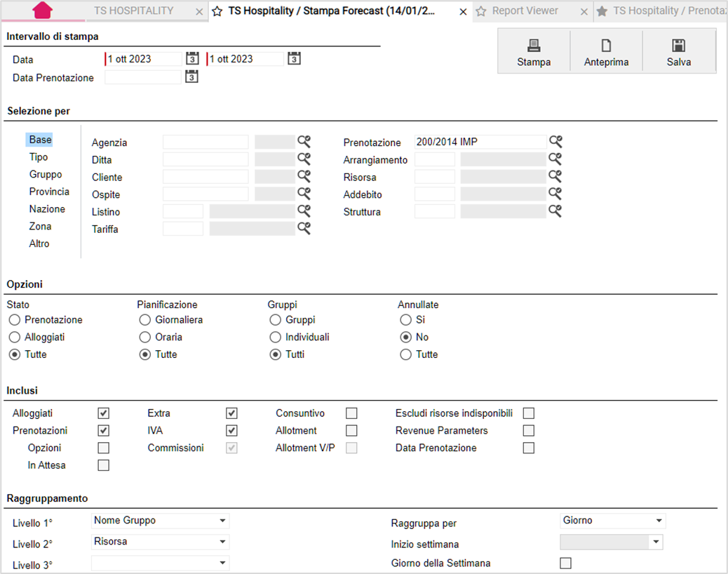The width and height of the screenshot is (728, 574).
Task: Close the Stampa Forecast tab
Action: 463,12
